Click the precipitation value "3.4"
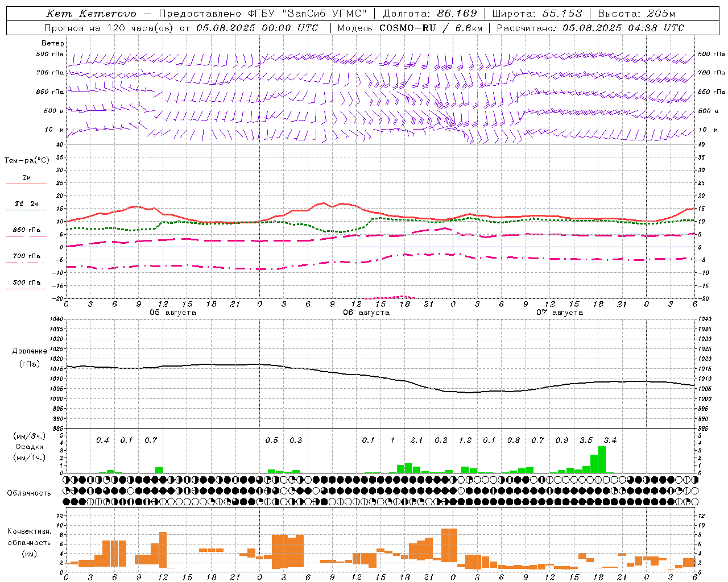The height and width of the screenshot is (582, 728). tap(610, 440)
